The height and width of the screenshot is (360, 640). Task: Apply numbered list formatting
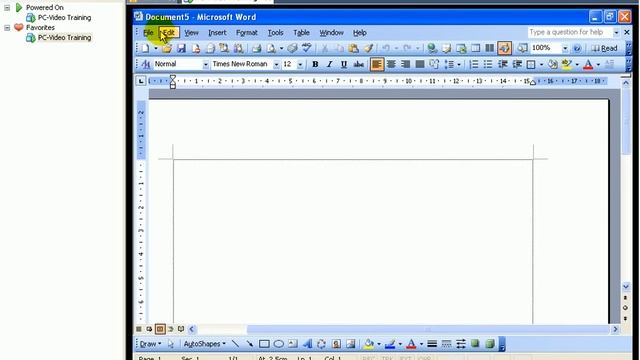tap(473, 64)
